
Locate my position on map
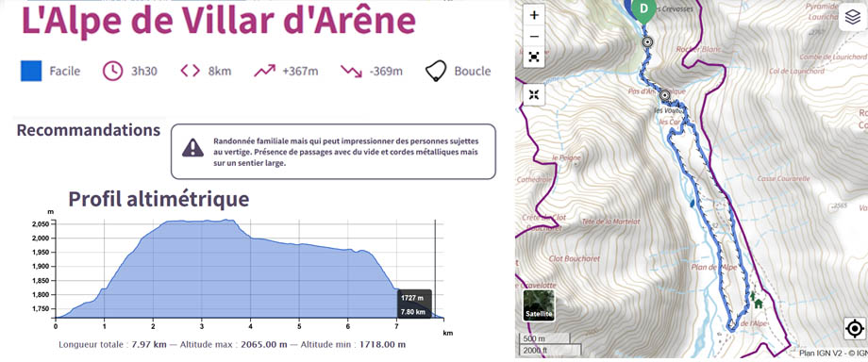855,329
